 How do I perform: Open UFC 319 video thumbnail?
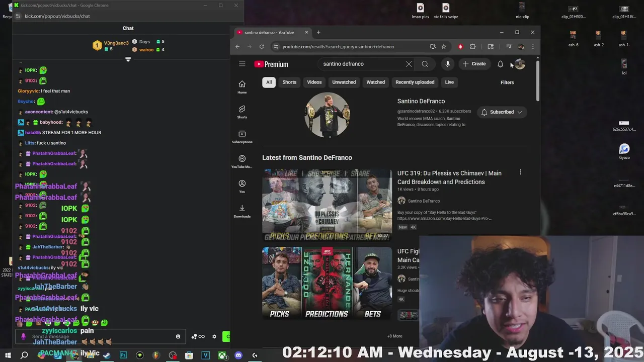[x=327, y=205]
